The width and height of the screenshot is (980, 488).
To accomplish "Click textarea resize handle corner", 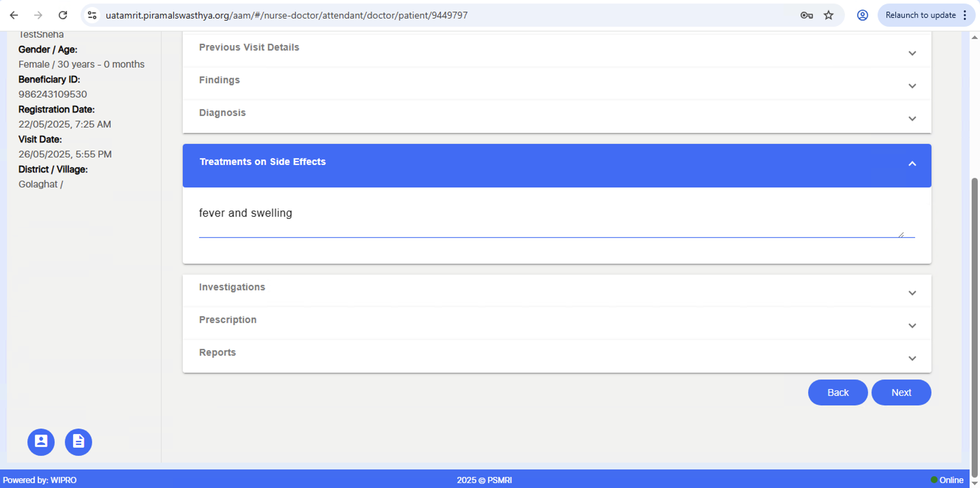I will [x=901, y=235].
